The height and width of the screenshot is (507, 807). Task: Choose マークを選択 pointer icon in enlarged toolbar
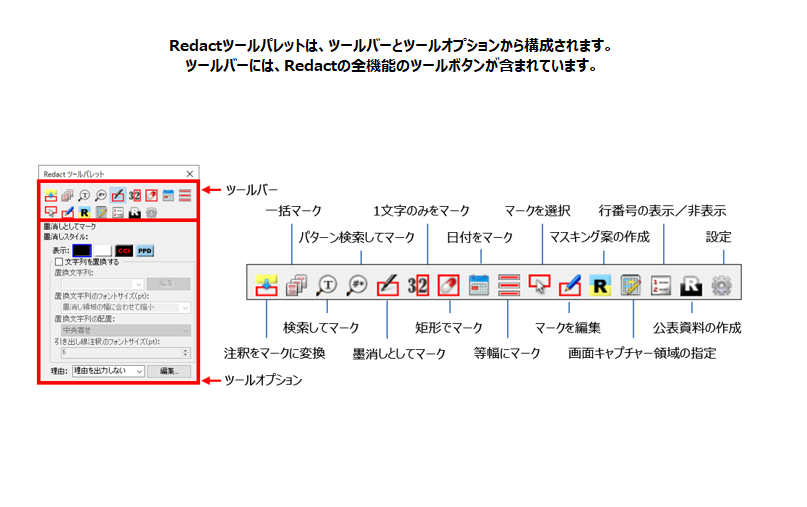(x=539, y=285)
